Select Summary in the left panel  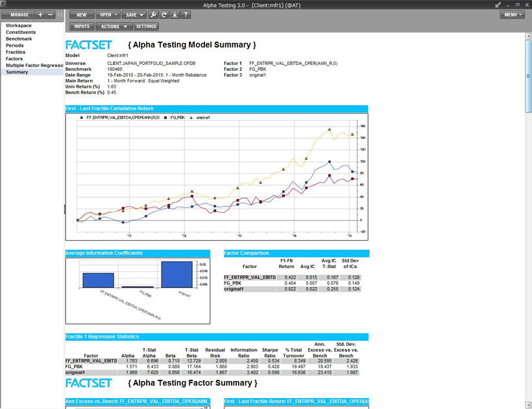(32, 72)
